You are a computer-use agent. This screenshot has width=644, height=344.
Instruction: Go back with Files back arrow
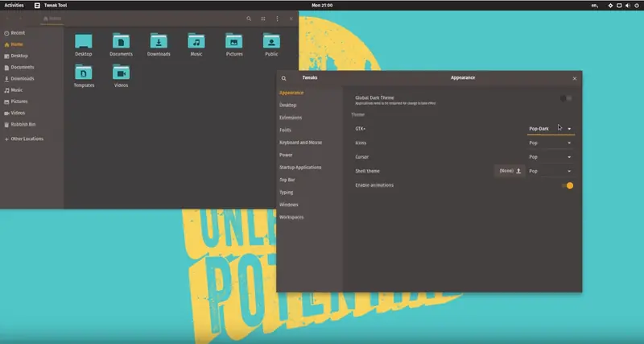pyautogui.click(x=7, y=19)
